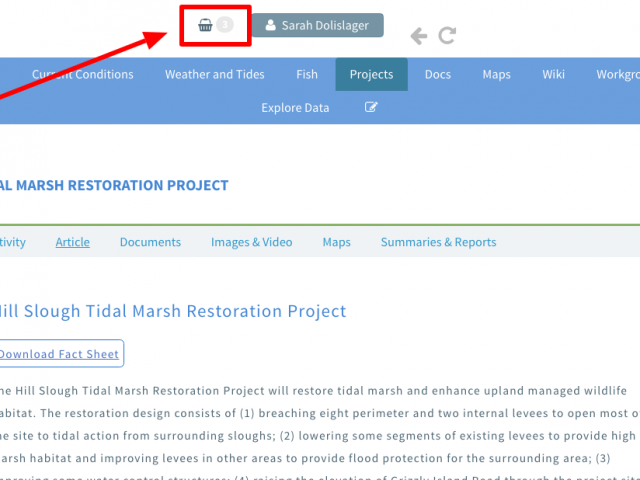The image size is (640, 480).
Task: Open the project Maps tab
Action: click(x=336, y=242)
